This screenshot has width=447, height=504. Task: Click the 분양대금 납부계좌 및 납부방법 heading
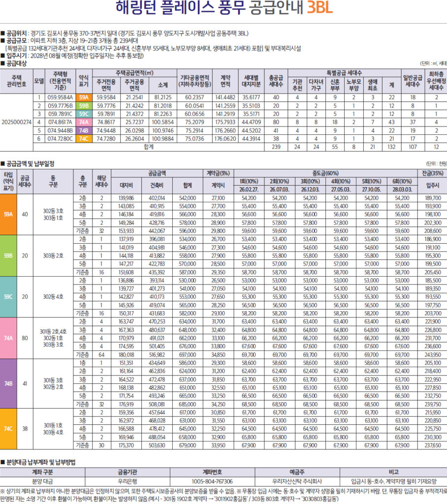[40, 463]
